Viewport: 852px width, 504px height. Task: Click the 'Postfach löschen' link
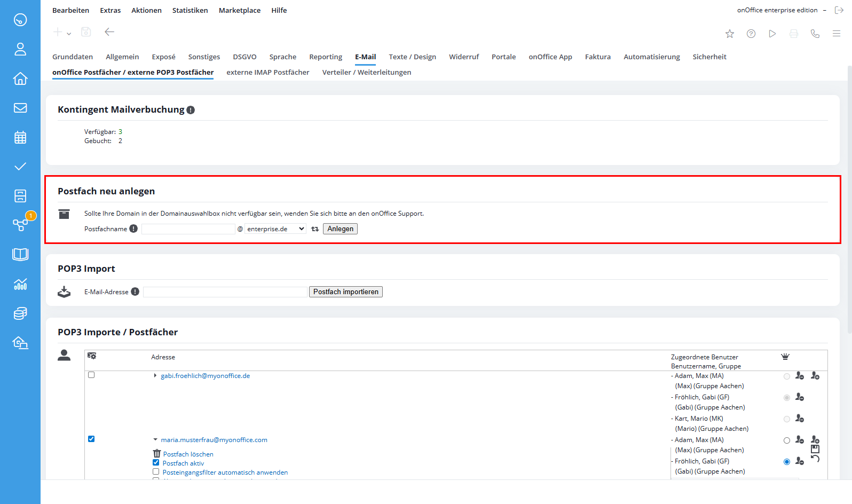[x=188, y=454]
